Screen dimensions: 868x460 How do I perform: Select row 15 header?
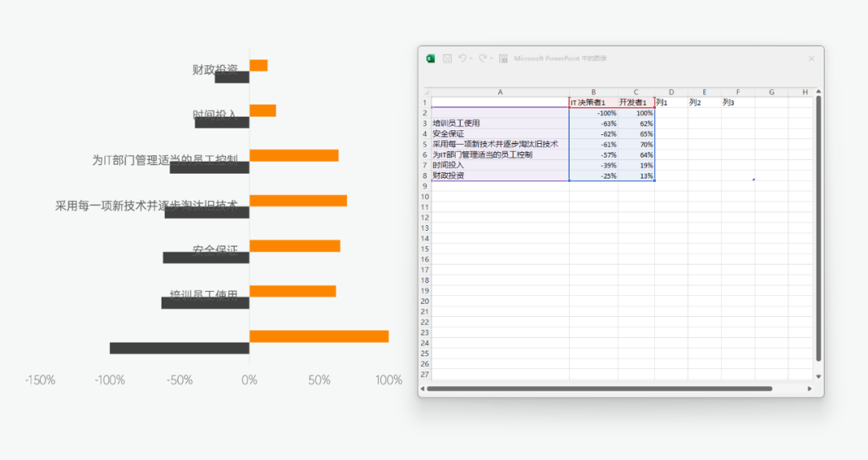point(425,248)
